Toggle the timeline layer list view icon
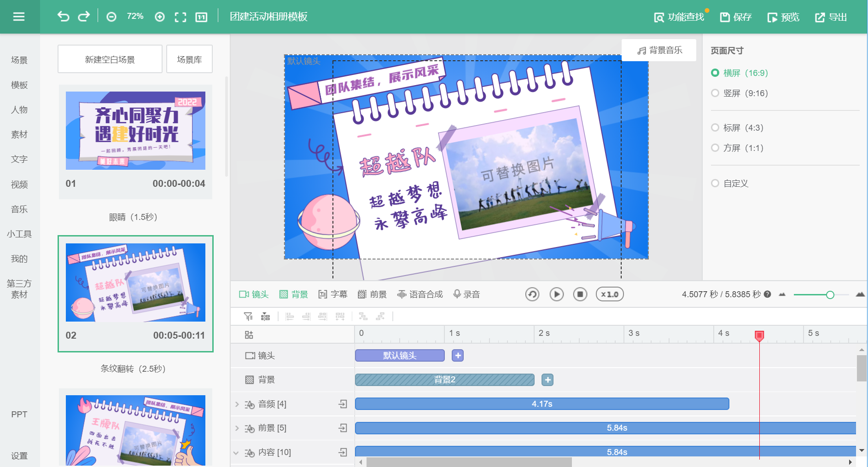The height and width of the screenshot is (467, 868). pos(266,317)
